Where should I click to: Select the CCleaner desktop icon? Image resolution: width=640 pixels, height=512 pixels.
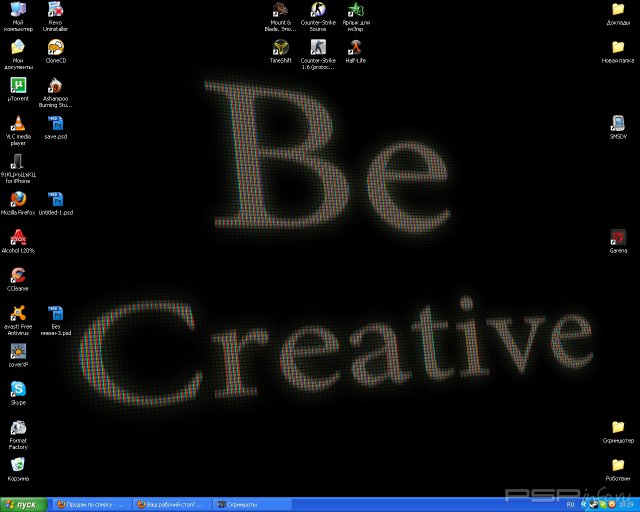pyautogui.click(x=18, y=275)
